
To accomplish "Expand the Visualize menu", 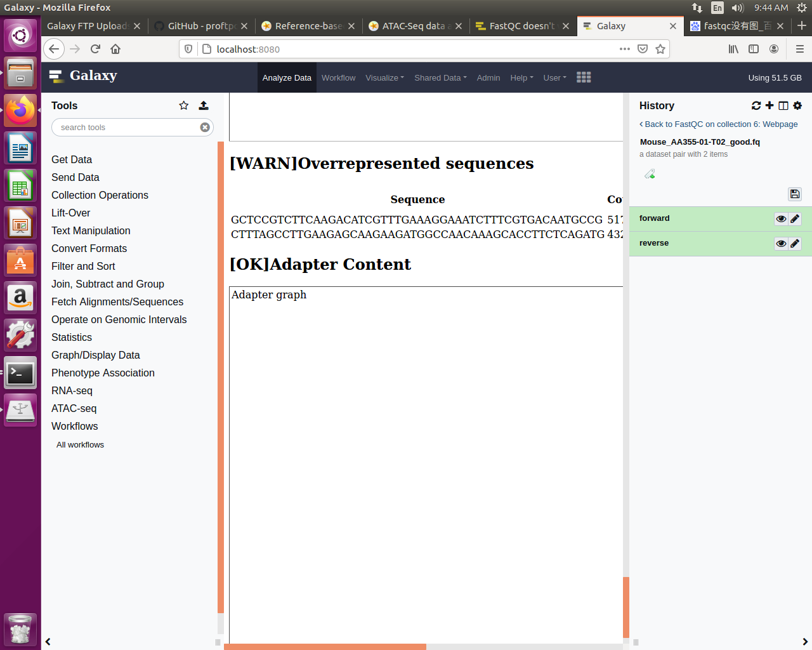I will click(x=384, y=77).
